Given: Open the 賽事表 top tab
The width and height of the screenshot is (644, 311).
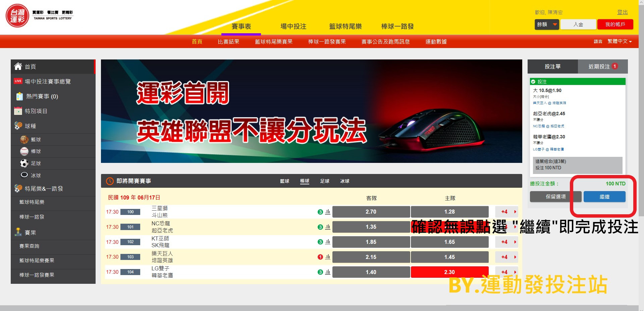Looking at the screenshot, I should pos(241,26).
